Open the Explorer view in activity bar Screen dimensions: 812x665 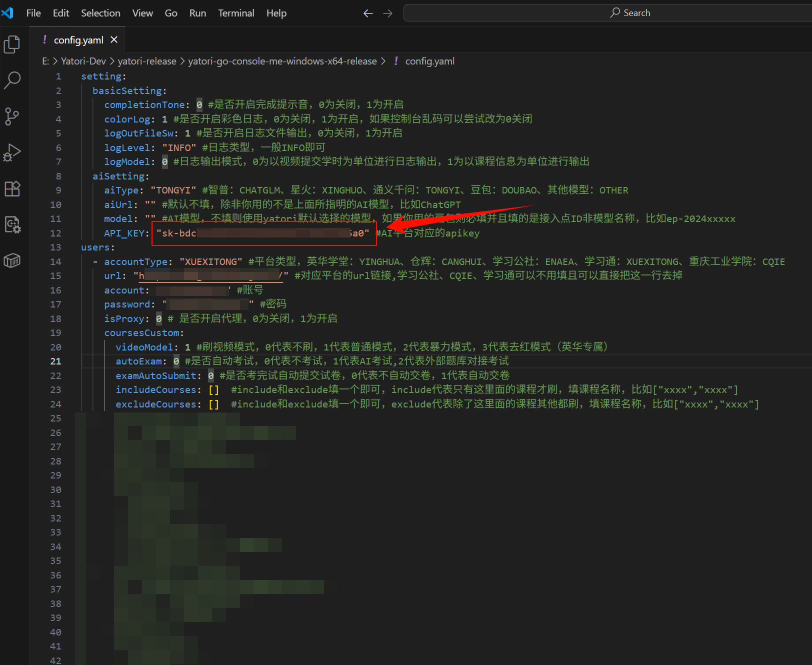coord(12,44)
